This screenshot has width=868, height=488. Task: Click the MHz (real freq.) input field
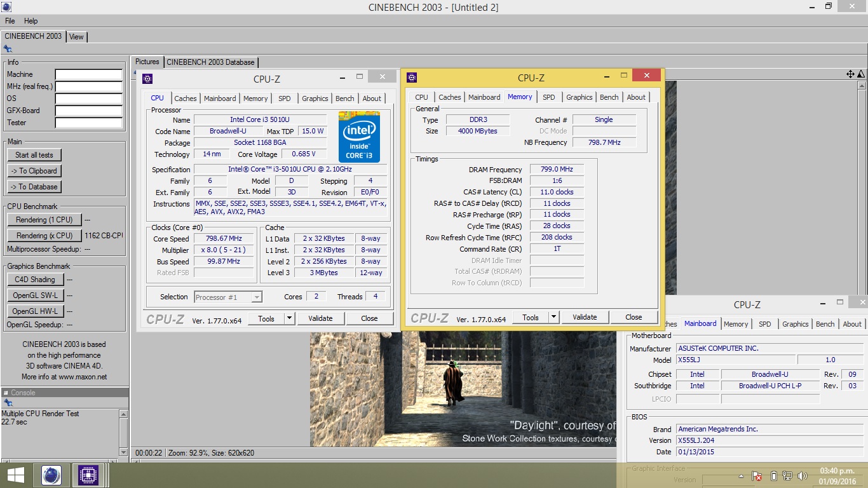coord(88,86)
